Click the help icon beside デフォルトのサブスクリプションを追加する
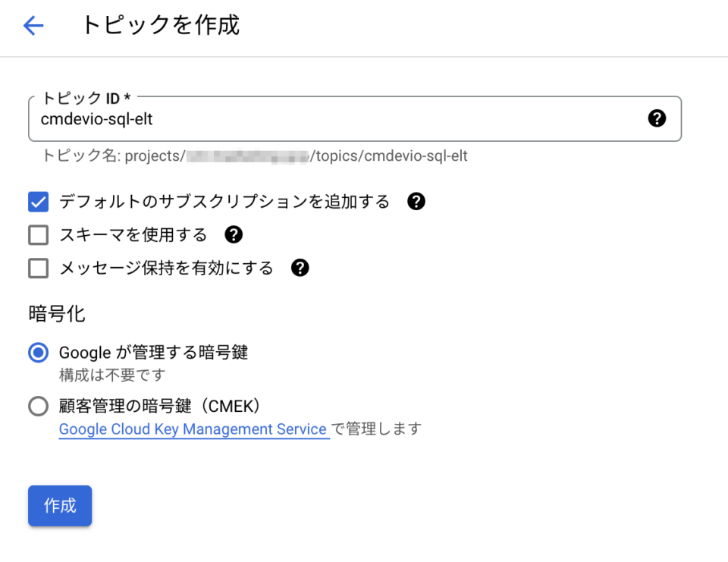The image size is (728, 562). coord(416,201)
